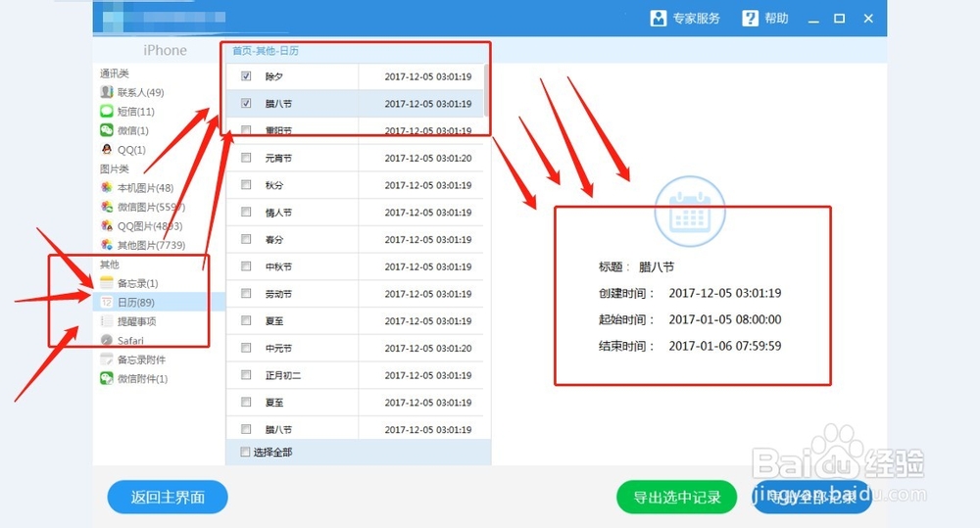Check the 中元节 checkbox

tap(246, 348)
